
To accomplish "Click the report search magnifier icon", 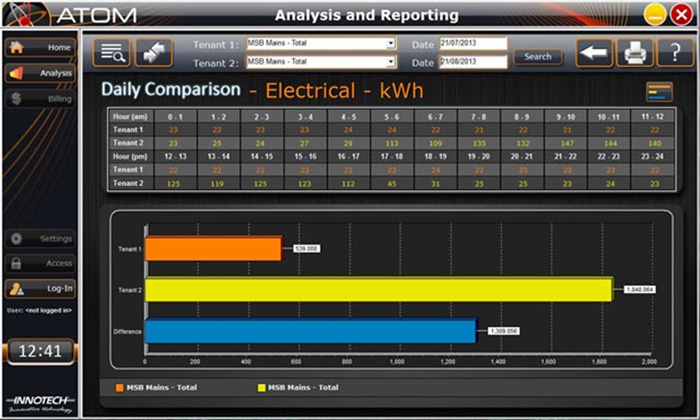I will pyautogui.click(x=111, y=53).
